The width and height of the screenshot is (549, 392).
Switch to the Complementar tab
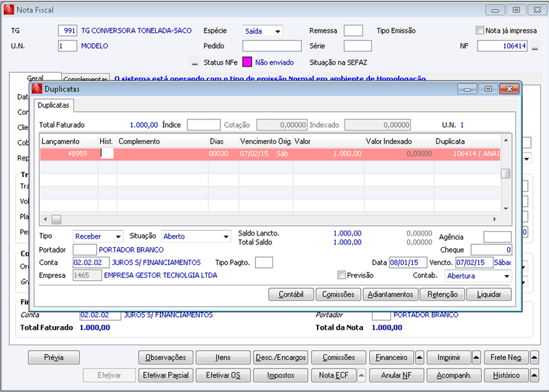point(85,79)
